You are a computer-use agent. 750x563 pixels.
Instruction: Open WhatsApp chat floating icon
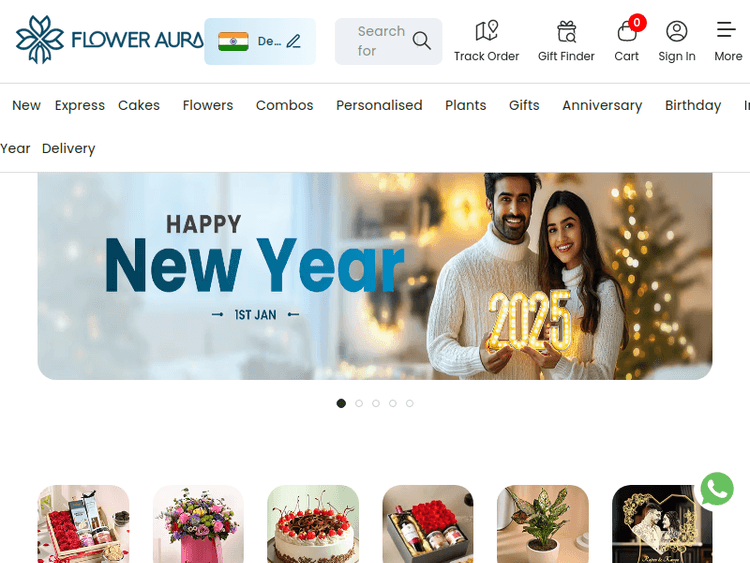click(717, 489)
